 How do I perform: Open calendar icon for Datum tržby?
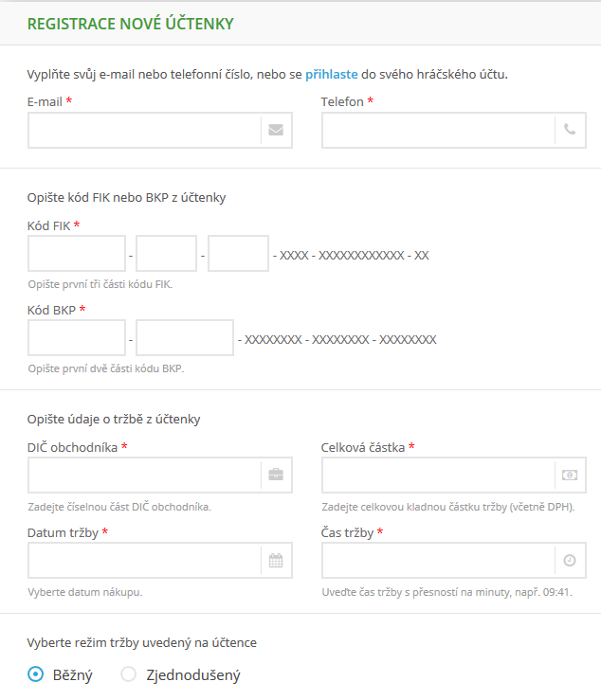tap(276, 560)
